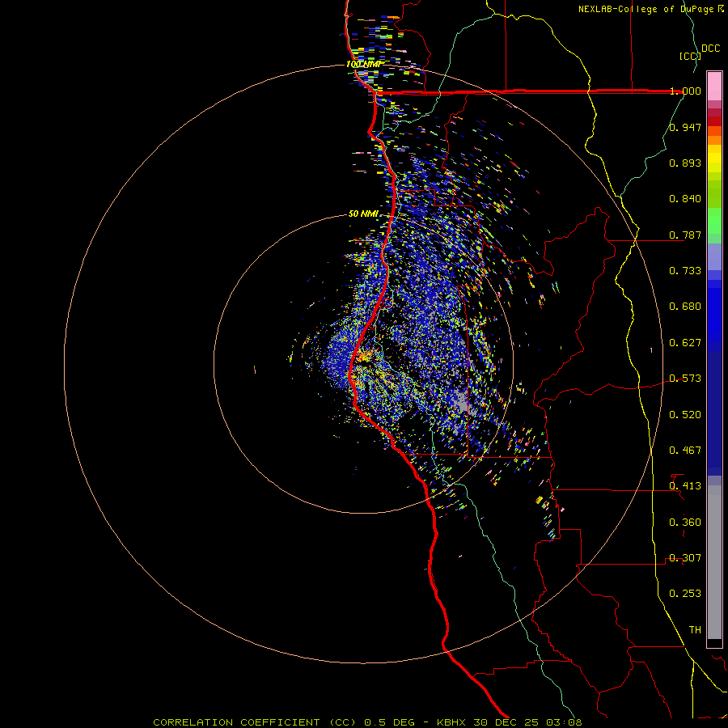Screen dimensions: 728x728
Task: Click the KBHX radar site identifier
Action: click(453, 722)
